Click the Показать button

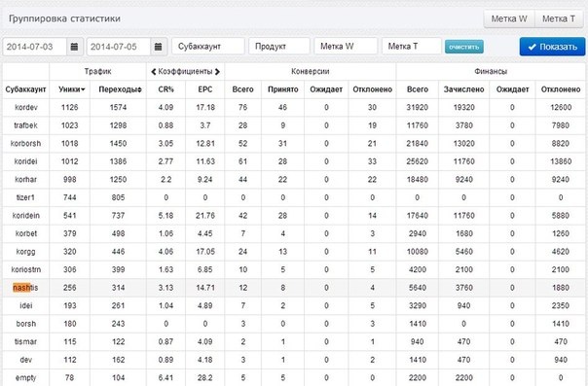pos(552,47)
